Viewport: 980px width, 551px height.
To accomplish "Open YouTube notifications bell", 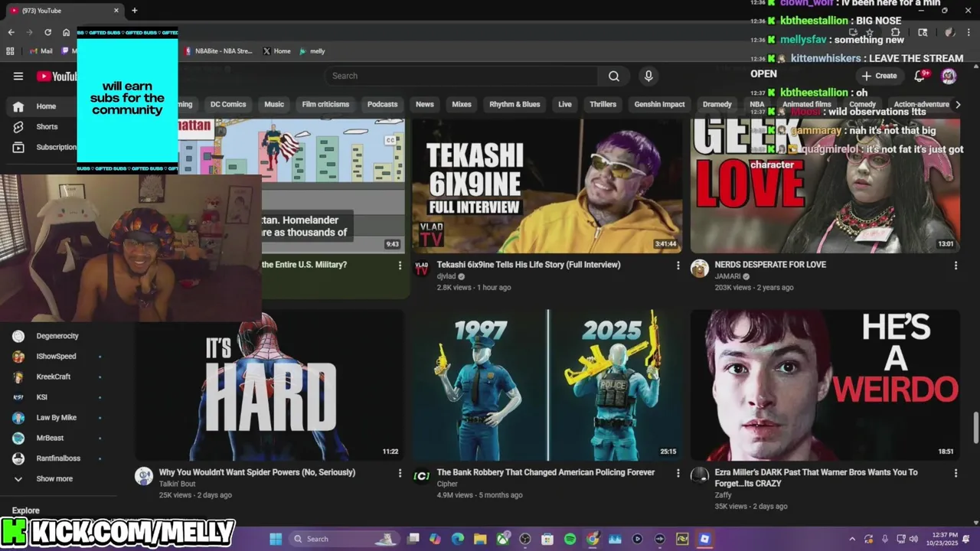I will pyautogui.click(x=921, y=75).
